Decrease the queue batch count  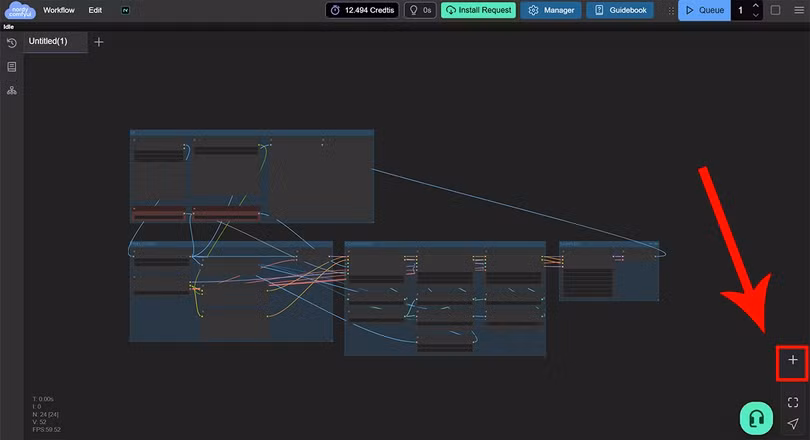coord(756,15)
